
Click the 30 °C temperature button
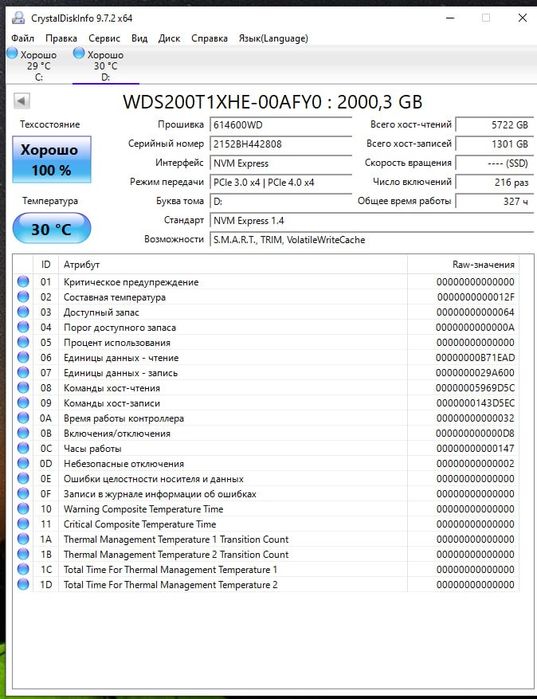point(51,229)
